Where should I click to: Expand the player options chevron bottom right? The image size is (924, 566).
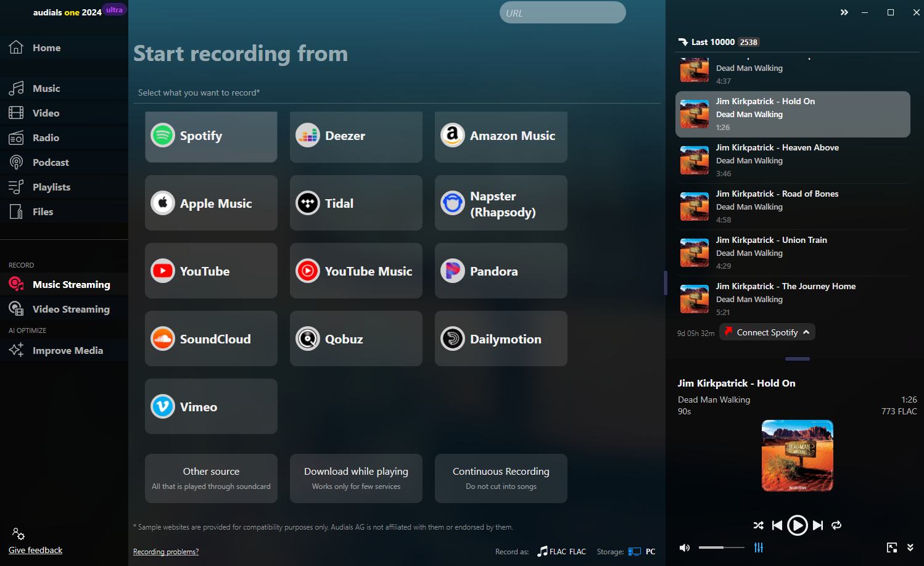910,548
